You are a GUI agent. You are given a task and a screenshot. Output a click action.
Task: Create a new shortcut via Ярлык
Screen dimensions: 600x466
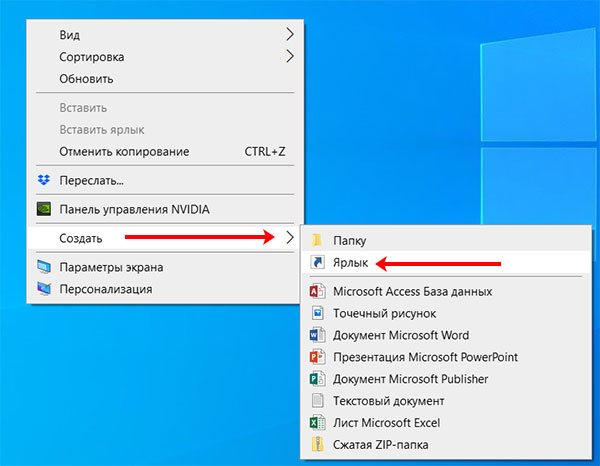click(x=446, y=262)
